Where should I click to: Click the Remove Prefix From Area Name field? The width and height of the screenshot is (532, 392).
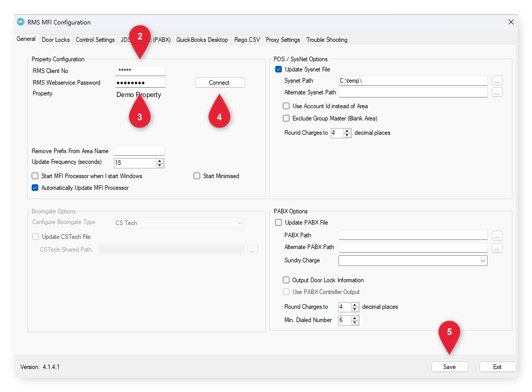(x=139, y=151)
